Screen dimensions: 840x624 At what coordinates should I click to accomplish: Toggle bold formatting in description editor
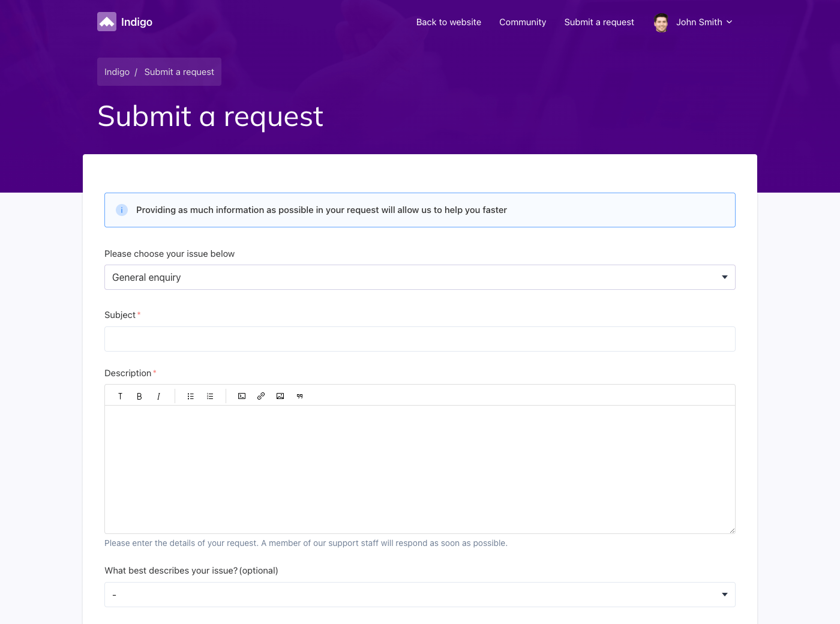pos(139,396)
